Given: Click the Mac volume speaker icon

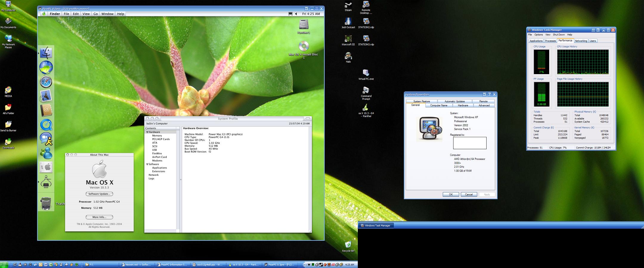Looking at the screenshot, I should click(296, 14).
